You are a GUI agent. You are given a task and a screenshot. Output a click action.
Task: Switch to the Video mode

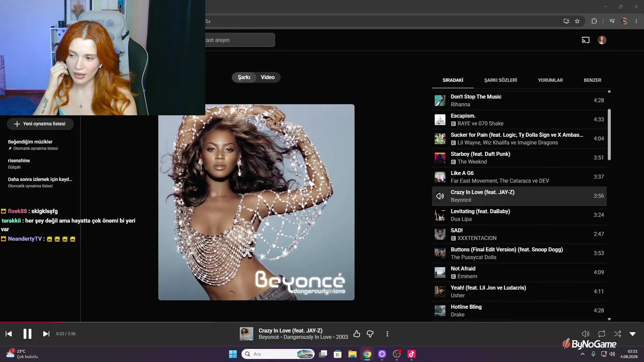pos(268,77)
